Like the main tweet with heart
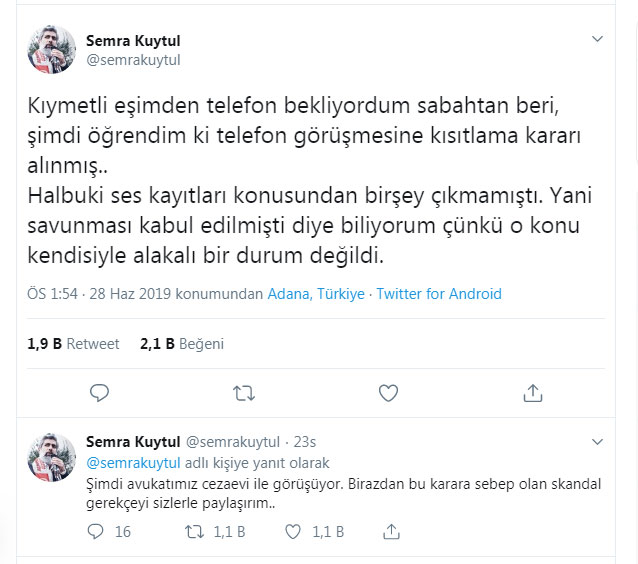The height and width of the screenshot is (564, 638). click(388, 393)
